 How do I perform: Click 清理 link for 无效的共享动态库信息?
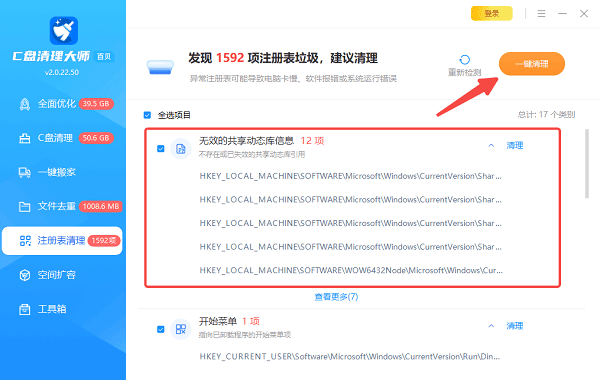(x=515, y=145)
